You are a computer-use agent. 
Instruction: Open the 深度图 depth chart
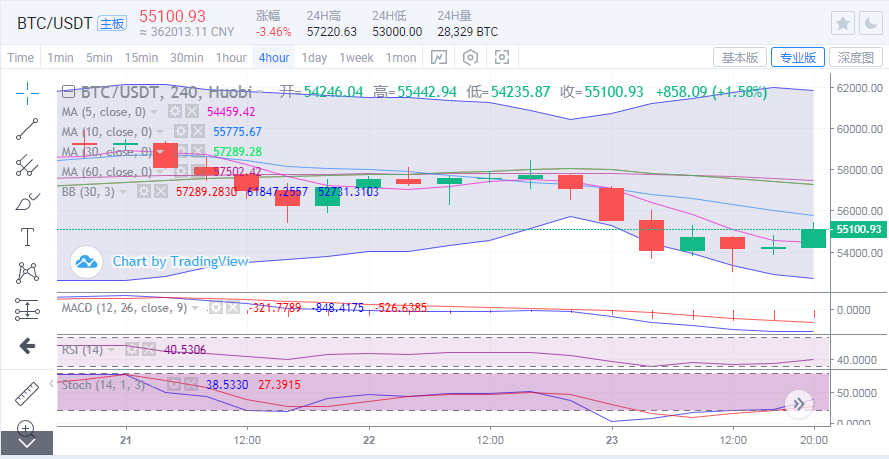[x=856, y=57]
